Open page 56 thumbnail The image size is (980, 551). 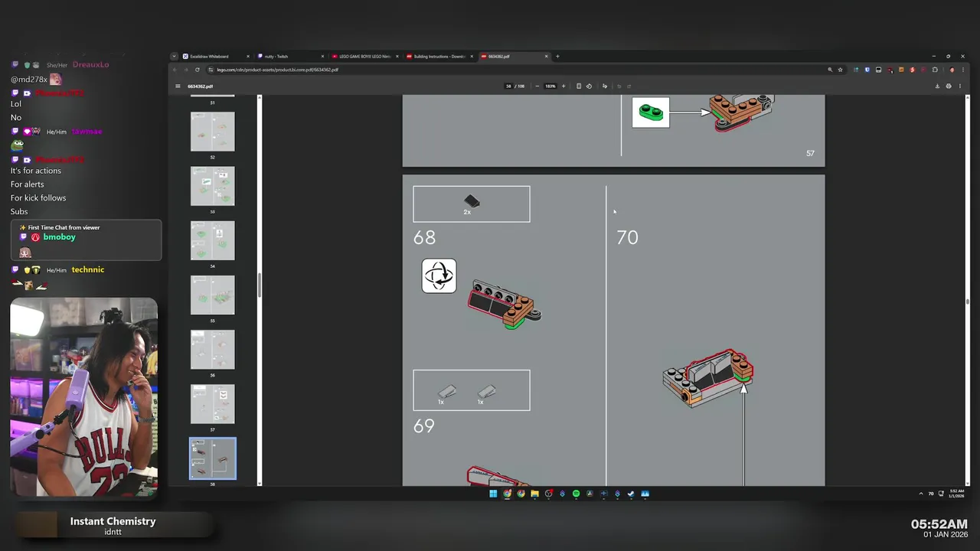[x=213, y=350]
